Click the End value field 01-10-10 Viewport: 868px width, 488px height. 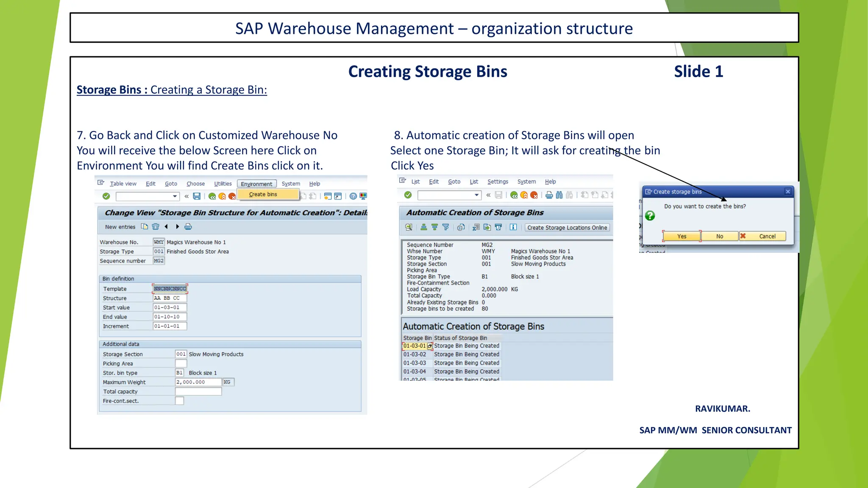point(170,317)
